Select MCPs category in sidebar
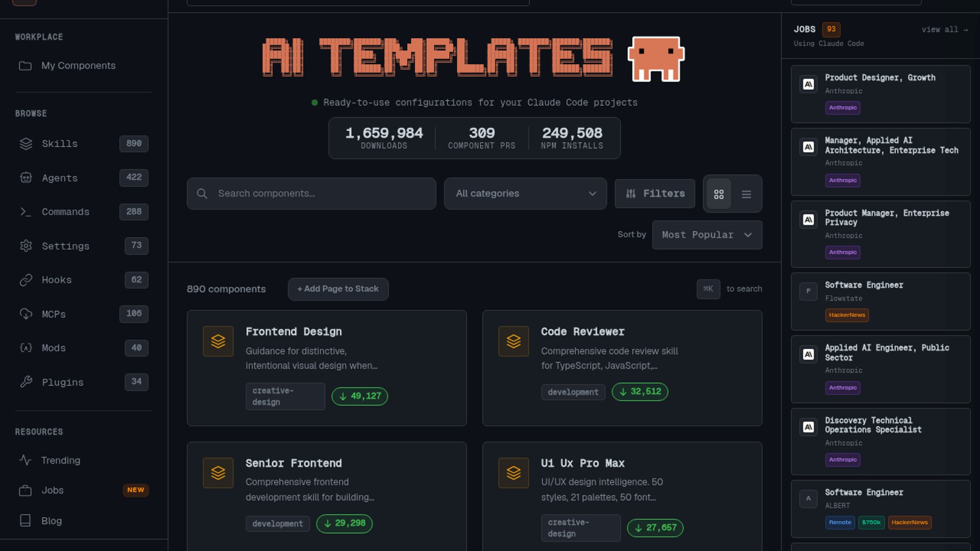Screen dimensions: 980x551 [x=84, y=314]
